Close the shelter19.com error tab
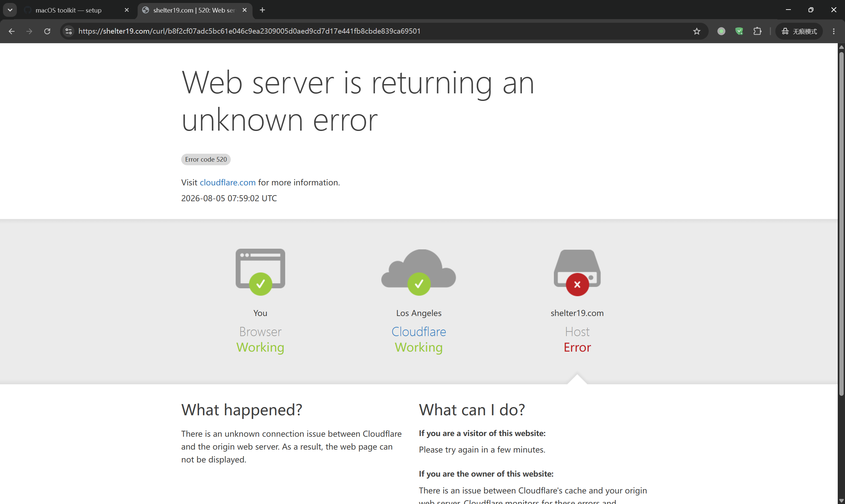845x504 pixels. (244, 10)
